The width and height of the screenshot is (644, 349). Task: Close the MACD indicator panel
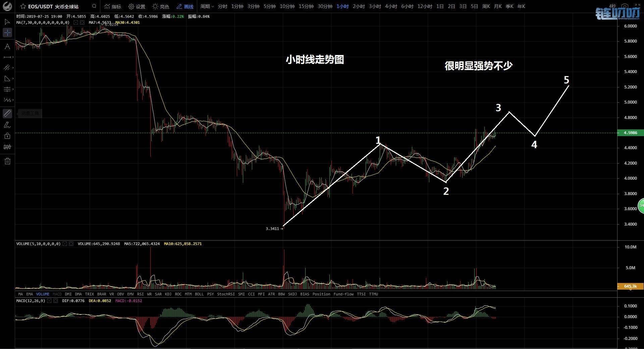coord(56,301)
